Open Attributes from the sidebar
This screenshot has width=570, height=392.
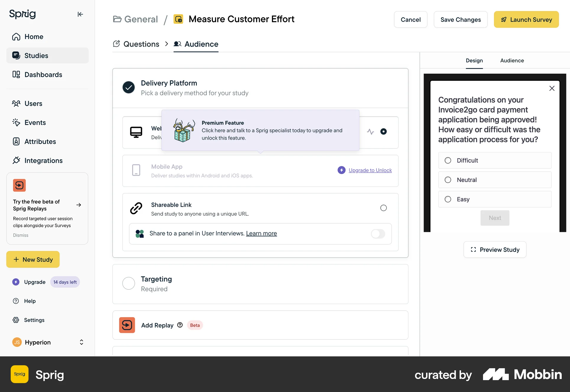40,141
